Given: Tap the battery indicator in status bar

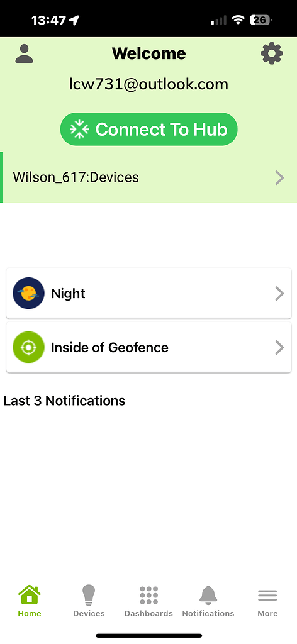Looking at the screenshot, I should coord(261,19).
